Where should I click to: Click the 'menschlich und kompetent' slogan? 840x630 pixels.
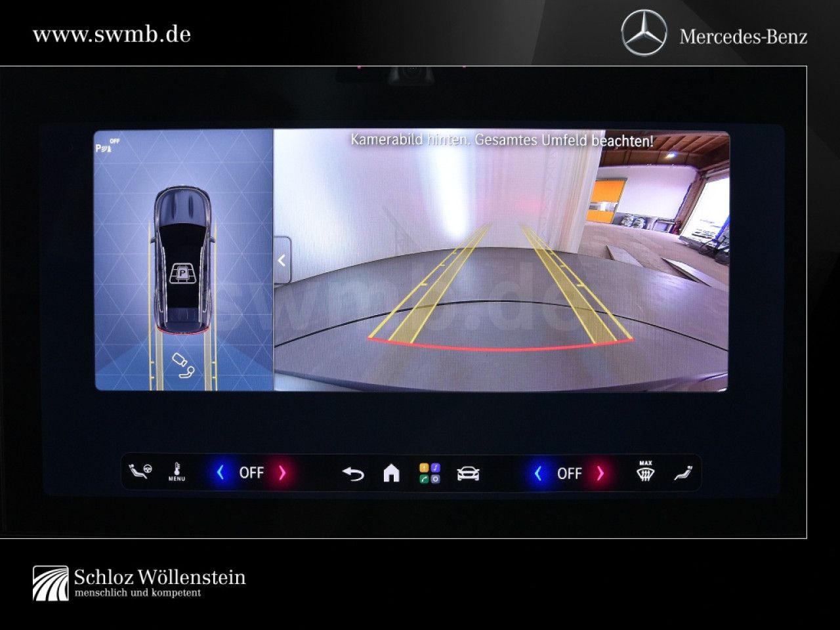click(138, 593)
